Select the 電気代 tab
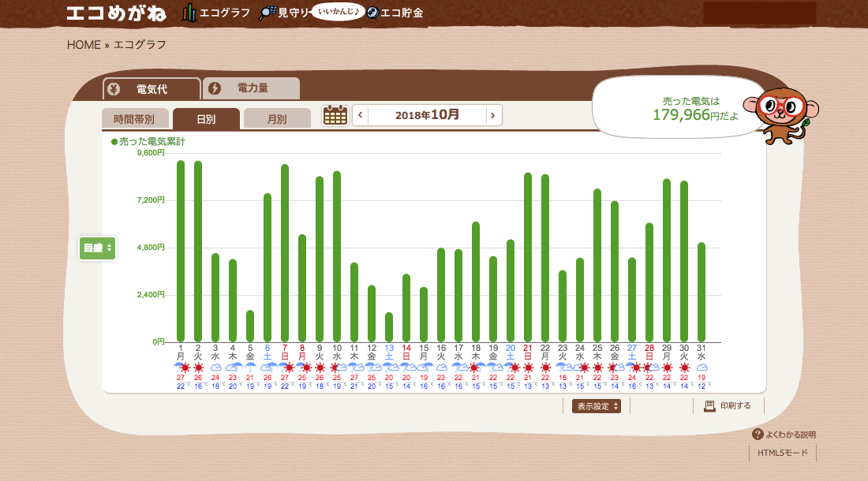 pos(152,89)
